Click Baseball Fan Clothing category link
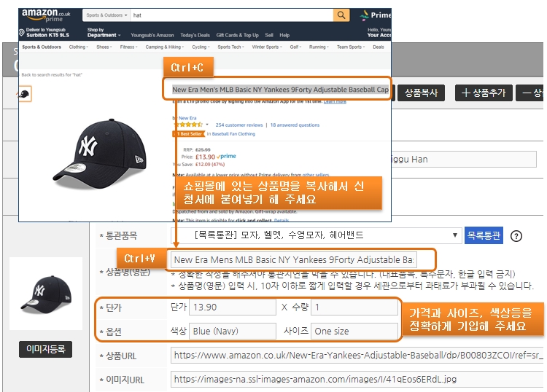The width and height of the screenshot is (547, 392). tap(233, 134)
